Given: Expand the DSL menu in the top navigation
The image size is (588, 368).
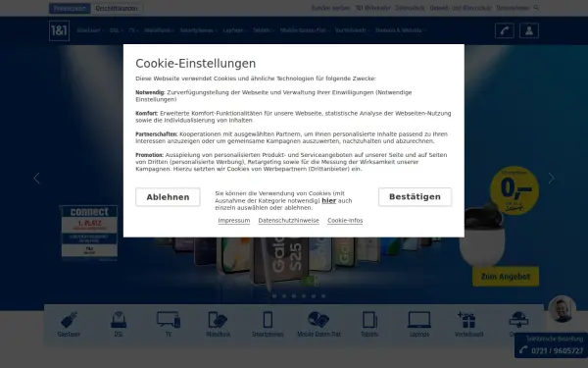Looking at the screenshot, I should tap(116, 30).
